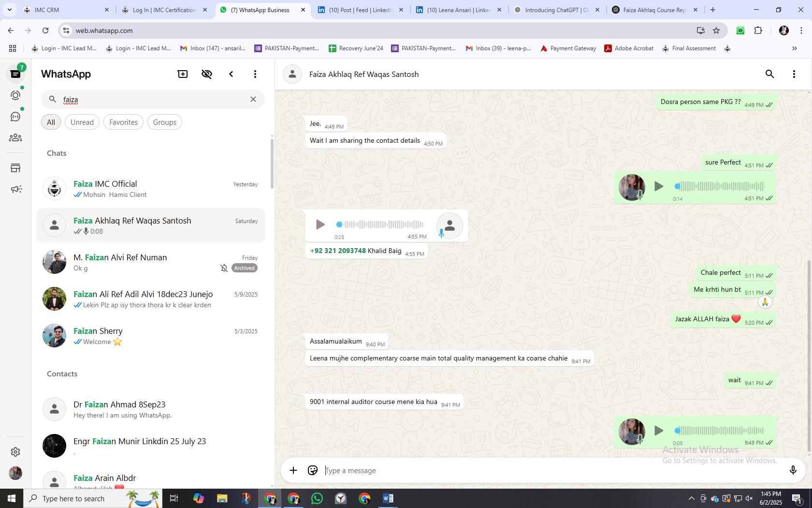Clear the faiza search with X
The height and width of the screenshot is (508, 812).
pyautogui.click(x=253, y=99)
